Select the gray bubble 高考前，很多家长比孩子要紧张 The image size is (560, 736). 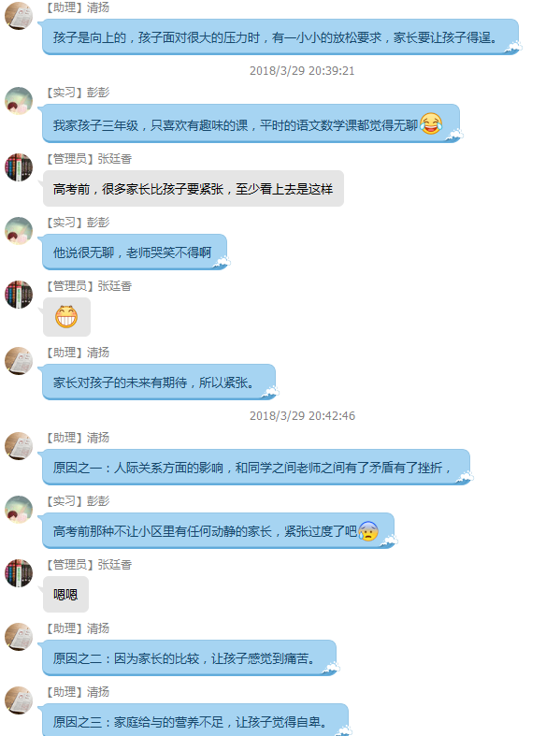pos(194,188)
